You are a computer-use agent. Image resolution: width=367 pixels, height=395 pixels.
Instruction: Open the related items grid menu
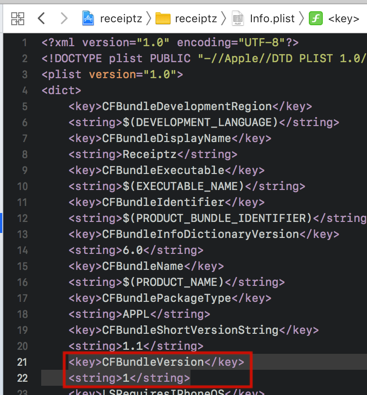tap(17, 19)
